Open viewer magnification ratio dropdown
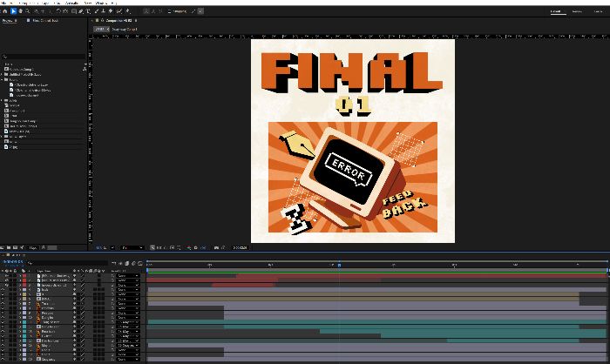The height and width of the screenshot is (364, 610). pyautogui.click(x=105, y=247)
